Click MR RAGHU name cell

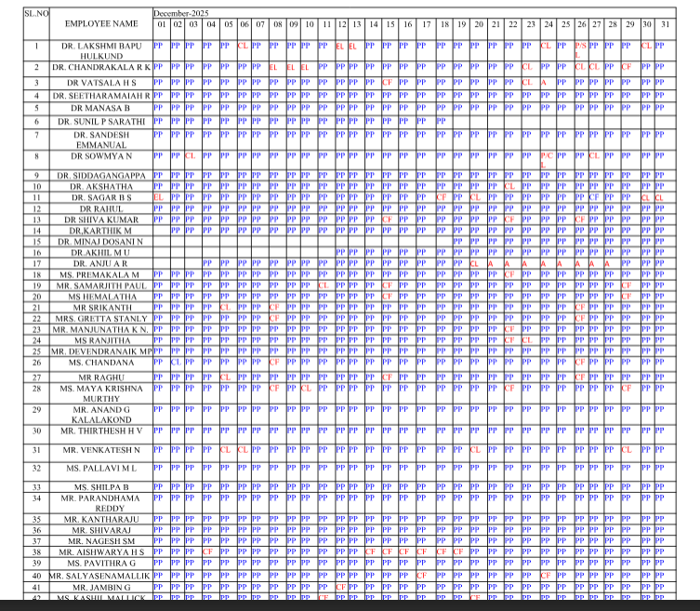(101, 378)
